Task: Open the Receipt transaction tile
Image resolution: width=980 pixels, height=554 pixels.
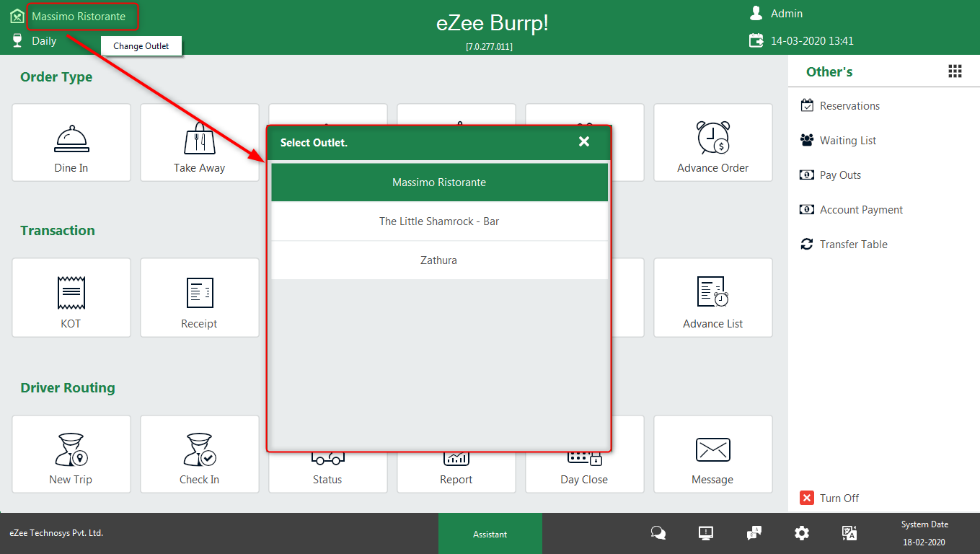Action: click(200, 297)
